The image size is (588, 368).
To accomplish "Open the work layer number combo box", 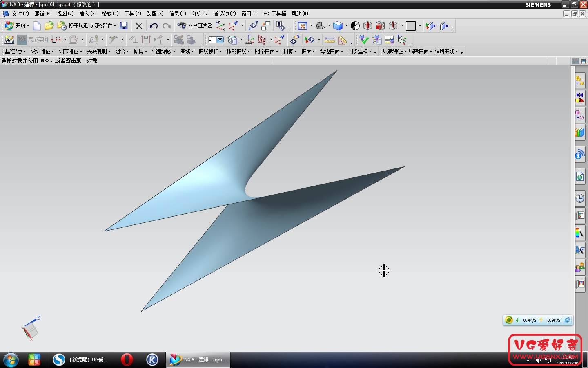I will coord(216,40).
